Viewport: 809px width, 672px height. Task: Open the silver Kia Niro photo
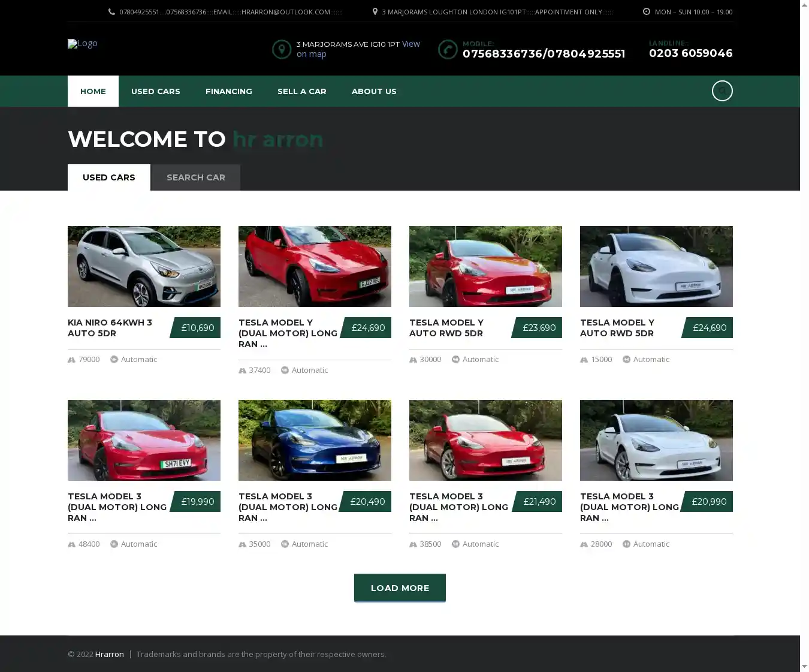(144, 266)
